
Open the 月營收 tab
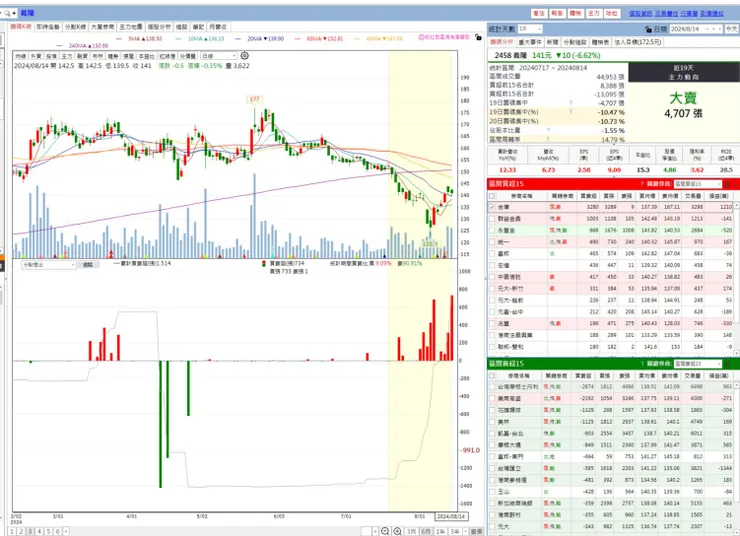tap(218, 27)
